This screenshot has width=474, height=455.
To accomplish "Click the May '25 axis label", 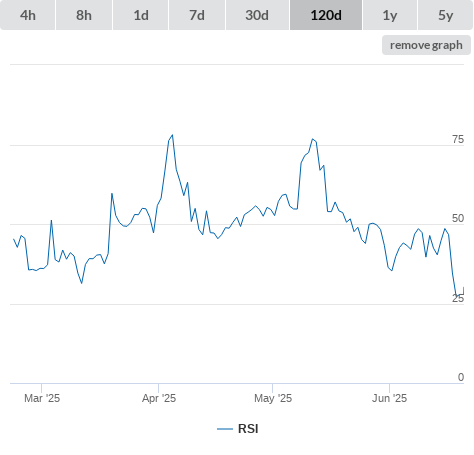I will pyautogui.click(x=273, y=398).
